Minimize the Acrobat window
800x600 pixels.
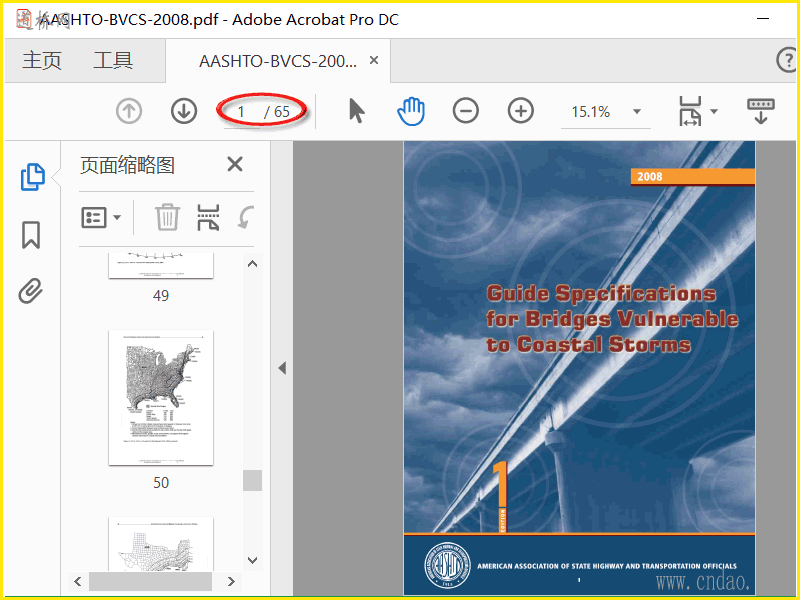tap(763, 18)
